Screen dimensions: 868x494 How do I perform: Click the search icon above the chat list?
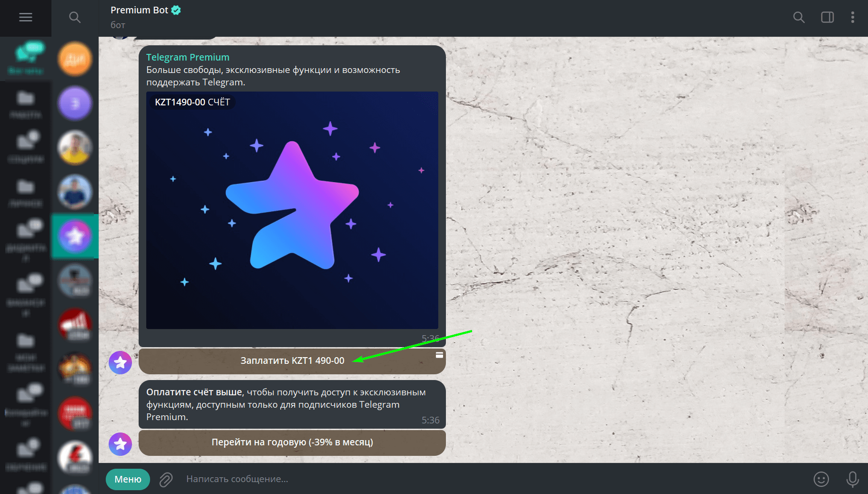(75, 17)
